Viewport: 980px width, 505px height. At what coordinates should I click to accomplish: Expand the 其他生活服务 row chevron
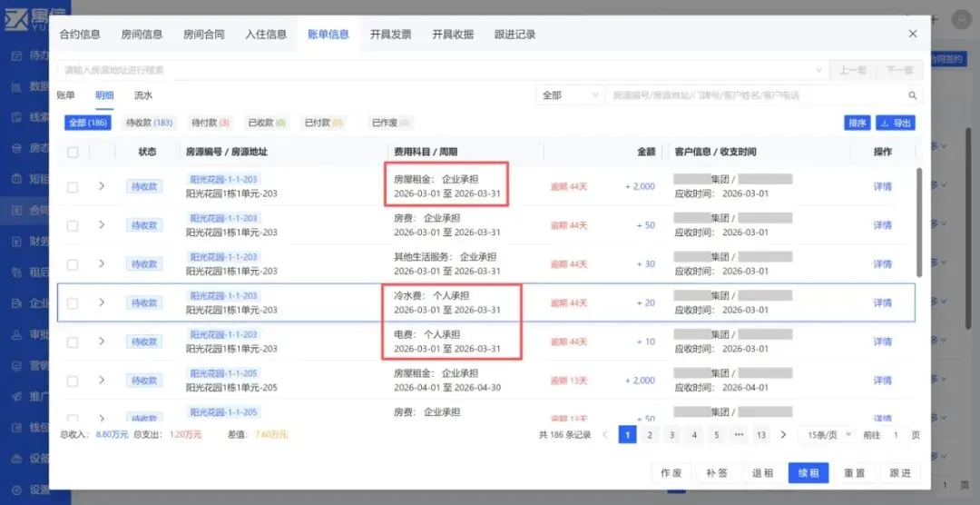tap(102, 263)
